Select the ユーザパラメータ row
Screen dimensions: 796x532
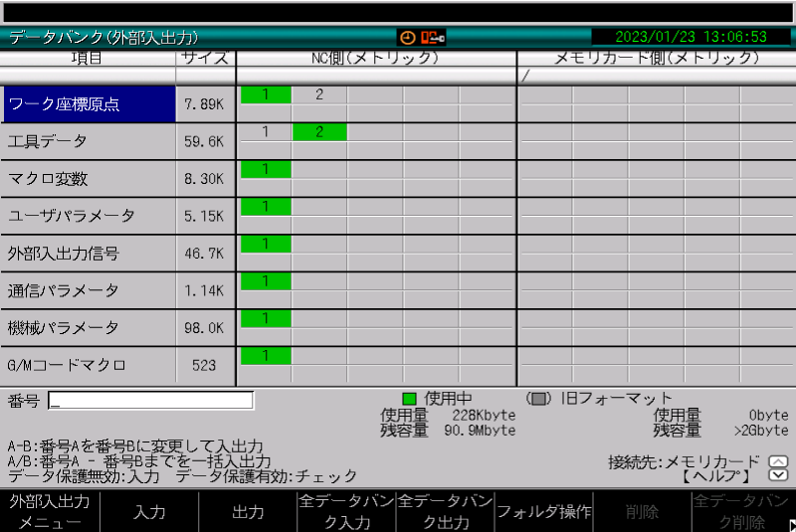pos(89,216)
